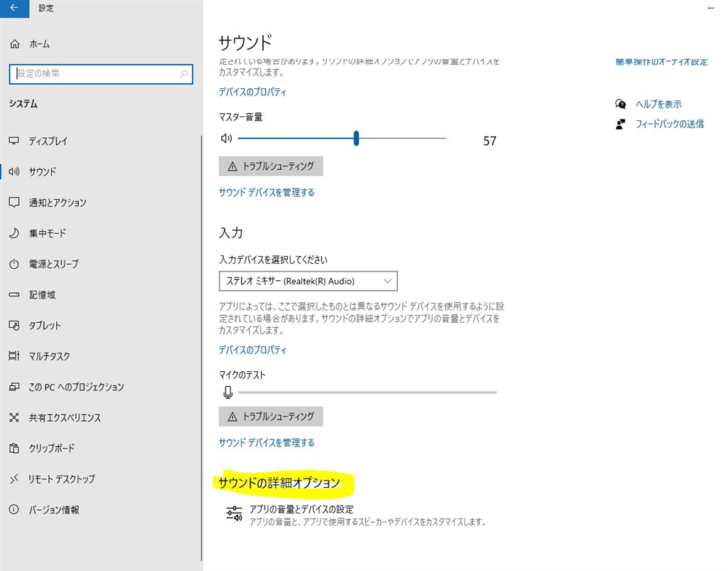Click the Get help chat icon

tap(620, 104)
